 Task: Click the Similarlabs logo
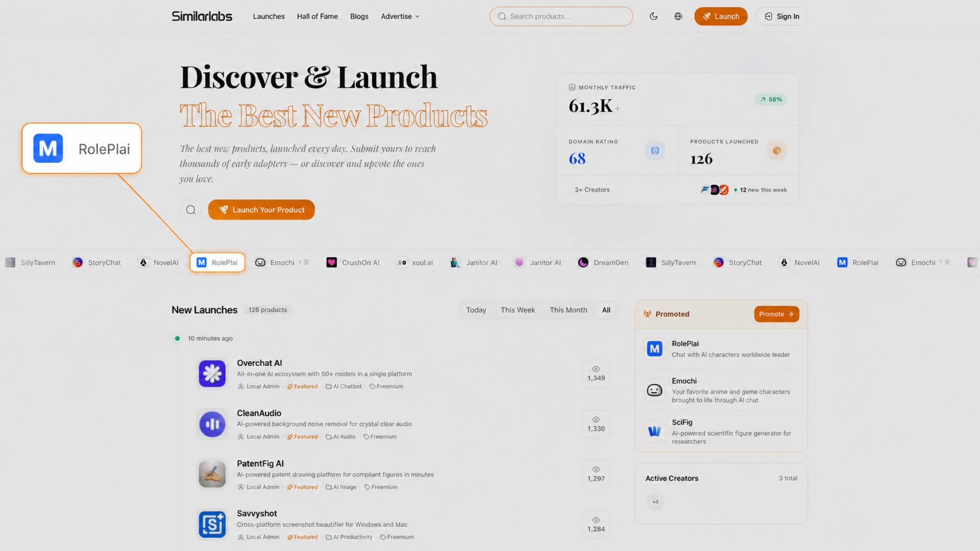[202, 16]
